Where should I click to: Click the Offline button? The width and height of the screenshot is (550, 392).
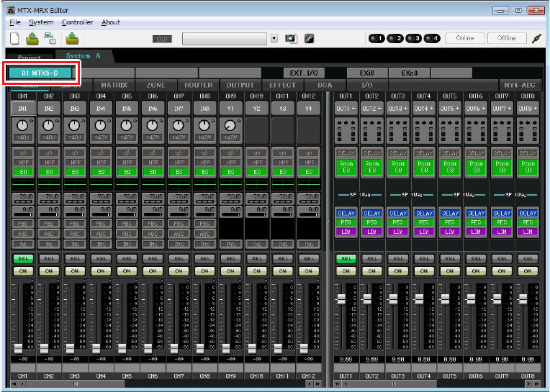click(507, 38)
